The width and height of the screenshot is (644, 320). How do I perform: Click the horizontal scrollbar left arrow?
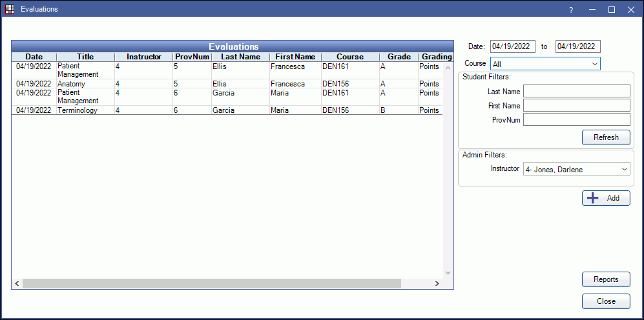pos(17,283)
